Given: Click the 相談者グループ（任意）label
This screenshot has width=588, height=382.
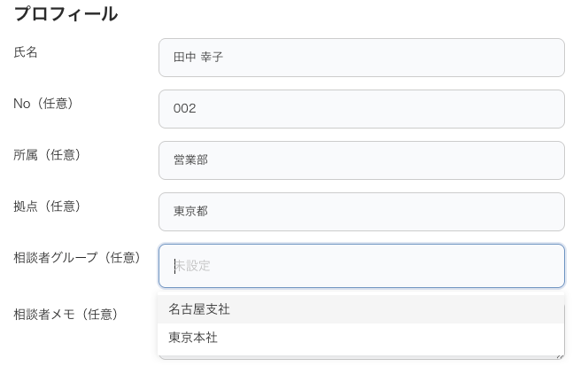Looking at the screenshot, I should (x=78, y=257).
